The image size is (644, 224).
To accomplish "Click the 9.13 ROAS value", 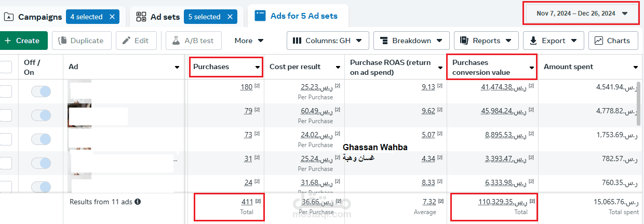I will [428, 87].
